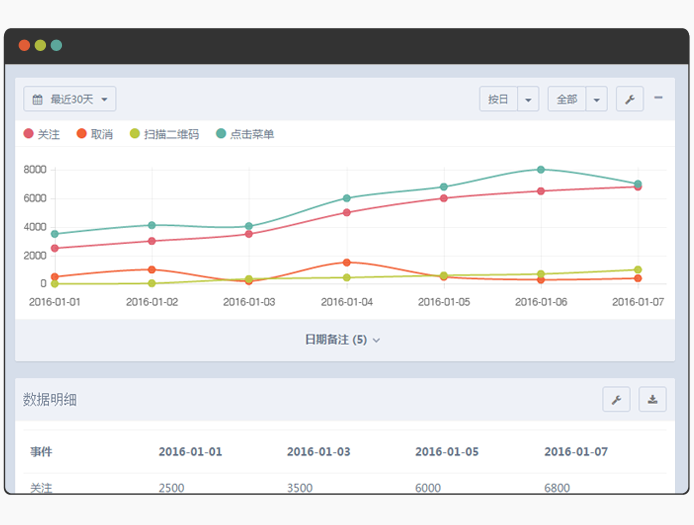Click the 2016-01-04 x-axis label
This screenshot has width=694, height=525.
[x=347, y=302]
